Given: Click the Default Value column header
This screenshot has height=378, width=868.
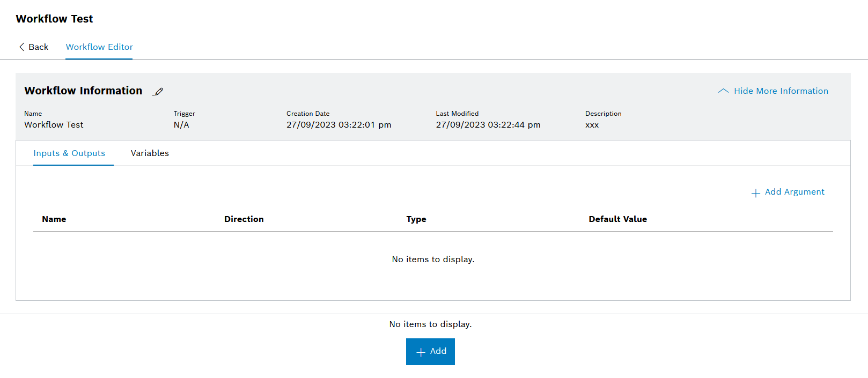Looking at the screenshot, I should (618, 219).
